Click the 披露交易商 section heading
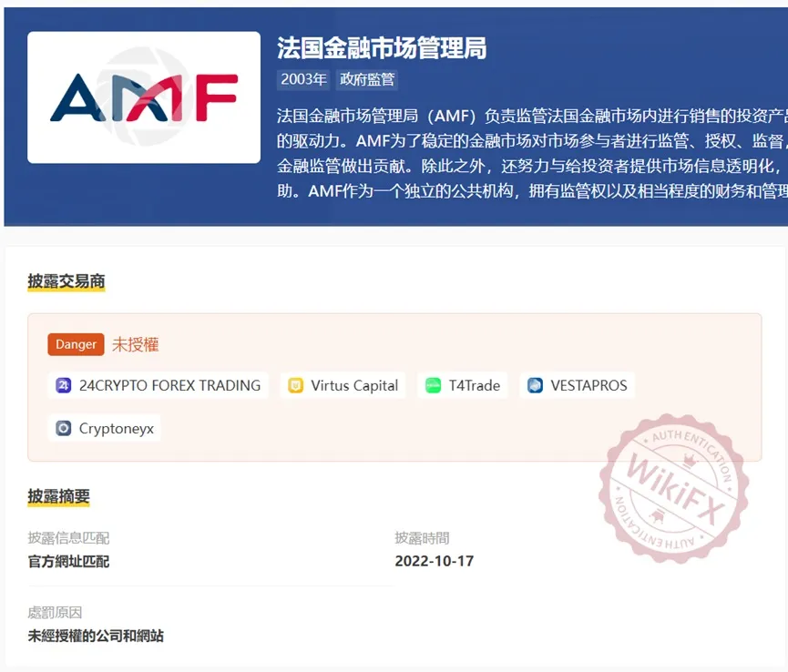The width and height of the screenshot is (788, 672). tap(67, 281)
